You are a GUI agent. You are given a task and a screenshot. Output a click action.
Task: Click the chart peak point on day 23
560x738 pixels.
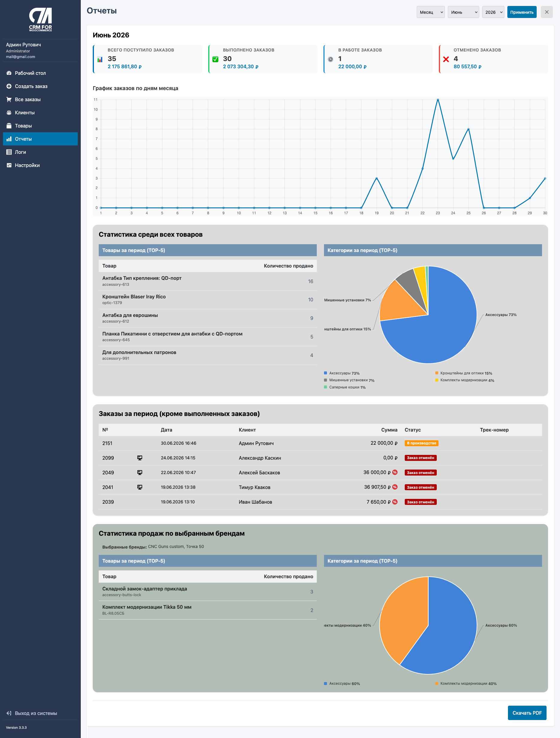[x=438, y=100]
